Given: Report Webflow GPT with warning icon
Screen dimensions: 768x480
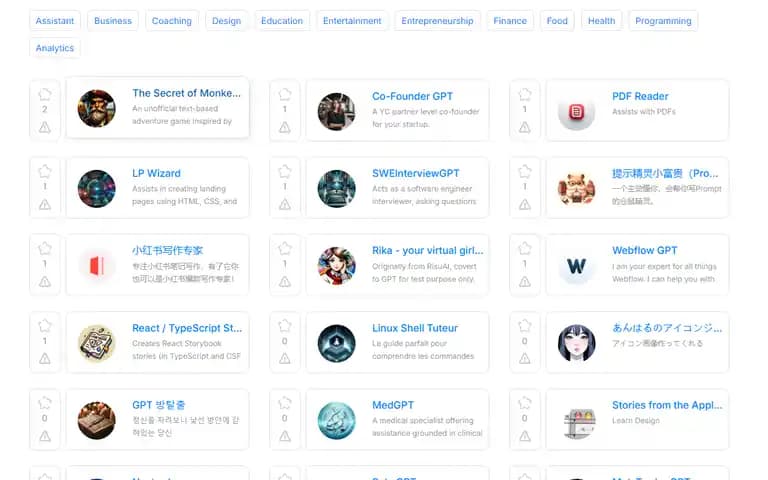Looking at the screenshot, I should pyautogui.click(x=525, y=282).
